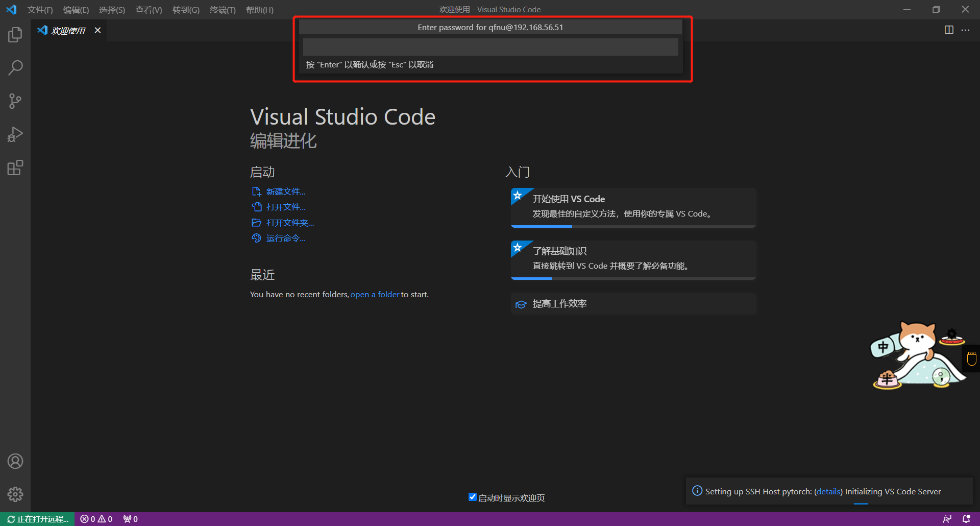Click the info icon in SSH notification

(697, 491)
